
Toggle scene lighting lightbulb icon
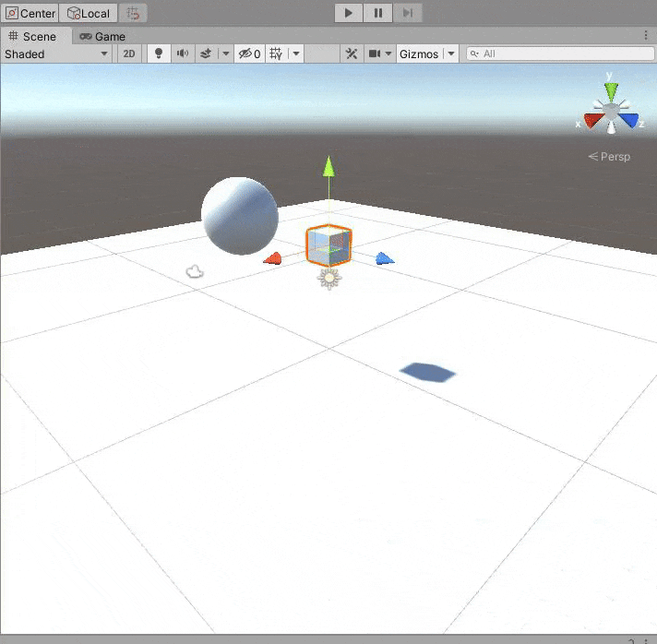(x=159, y=54)
